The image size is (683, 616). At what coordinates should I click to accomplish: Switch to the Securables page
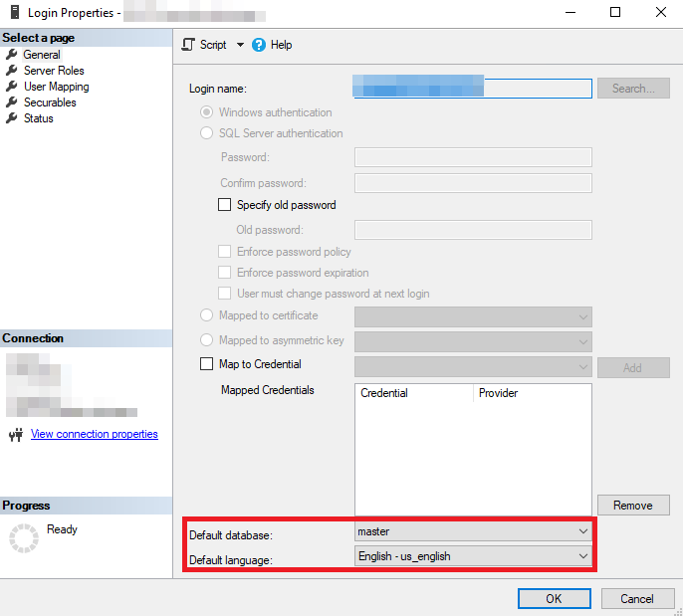click(x=50, y=103)
